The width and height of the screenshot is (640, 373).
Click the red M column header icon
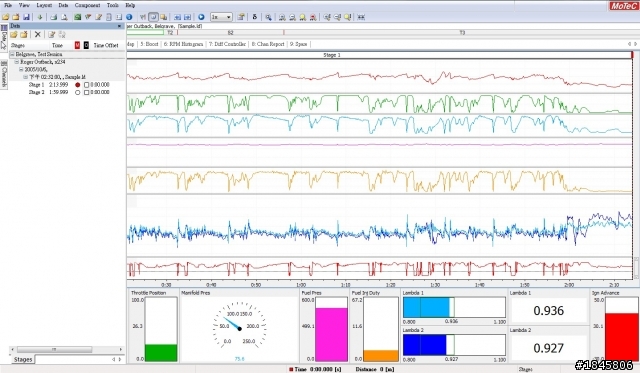coord(77,45)
